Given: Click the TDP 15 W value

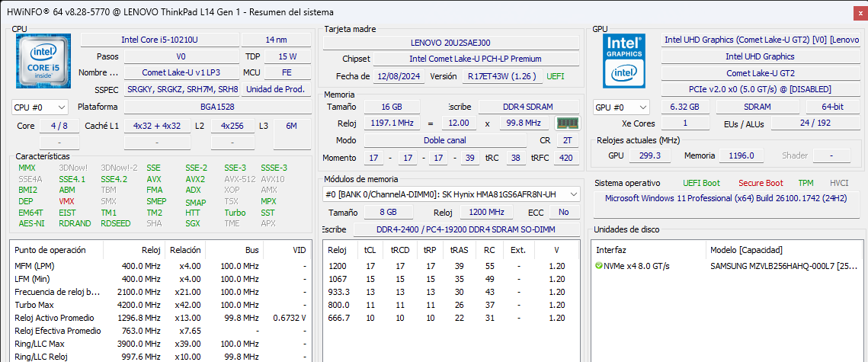Looking at the screenshot, I should tap(288, 56).
